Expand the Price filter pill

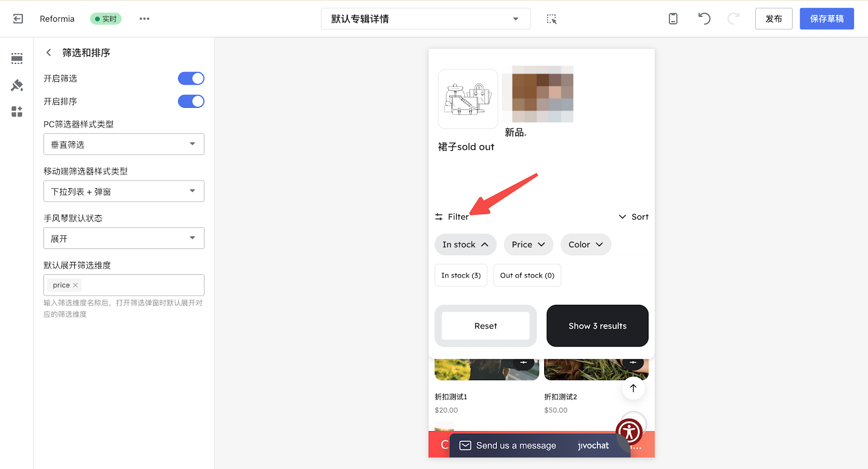tap(528, 245)
